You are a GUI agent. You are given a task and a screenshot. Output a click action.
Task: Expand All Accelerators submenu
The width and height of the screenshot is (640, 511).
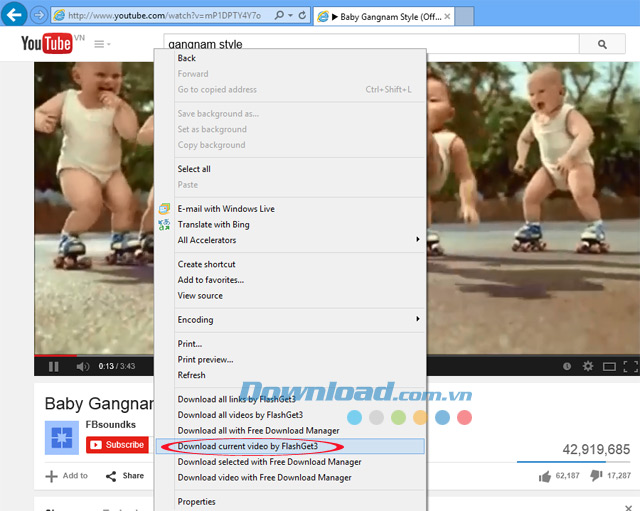(x=289, y=240)
